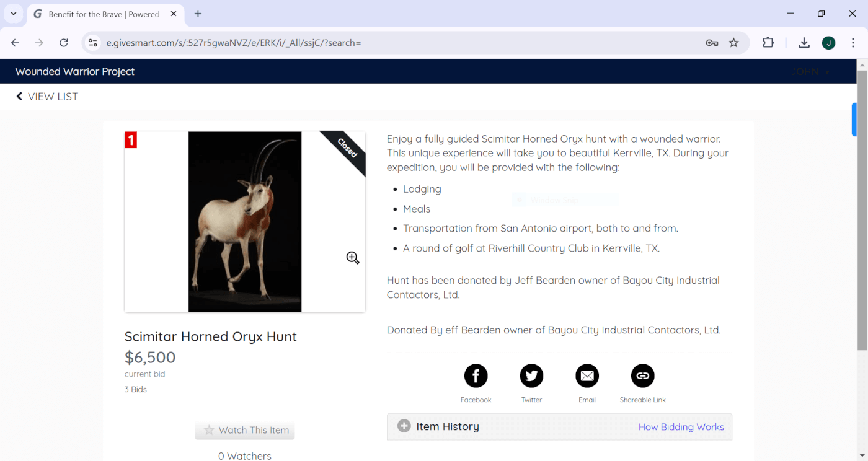The height and width of the screenshot is (461, 868).
Task: Share item via Facebook icon
Action: coord(476,375)
